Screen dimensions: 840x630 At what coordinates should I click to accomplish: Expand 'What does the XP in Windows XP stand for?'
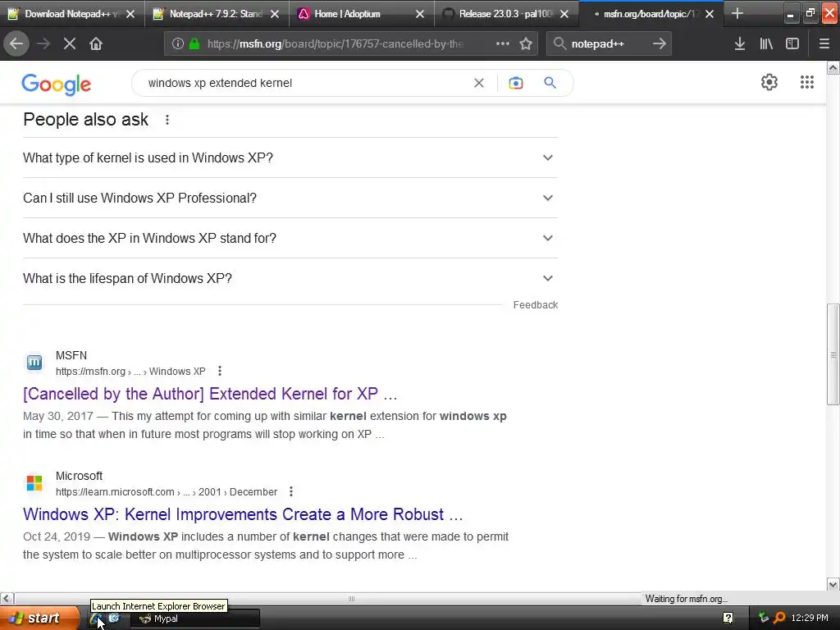(290, 239)
